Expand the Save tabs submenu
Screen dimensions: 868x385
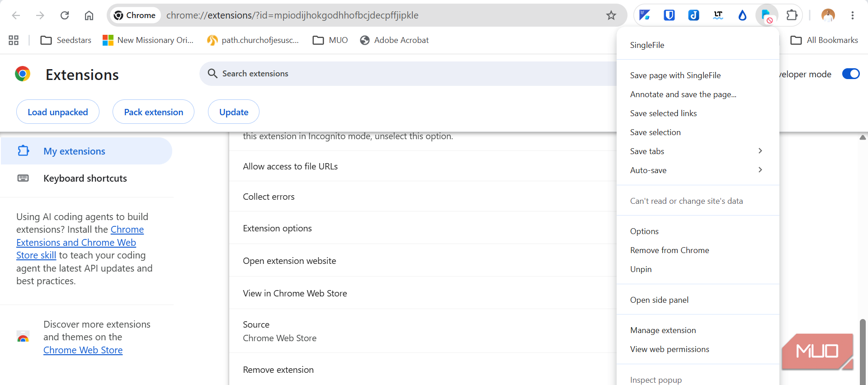point(698,151)
